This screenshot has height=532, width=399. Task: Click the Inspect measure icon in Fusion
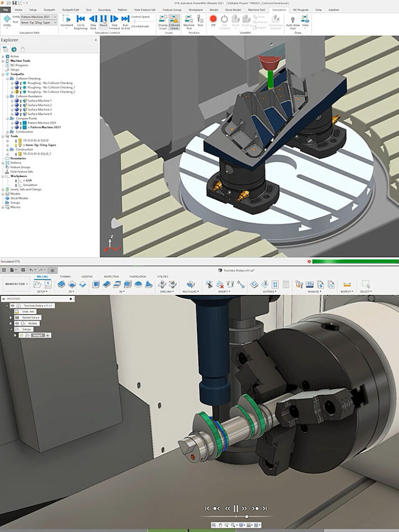coord(347,284)
